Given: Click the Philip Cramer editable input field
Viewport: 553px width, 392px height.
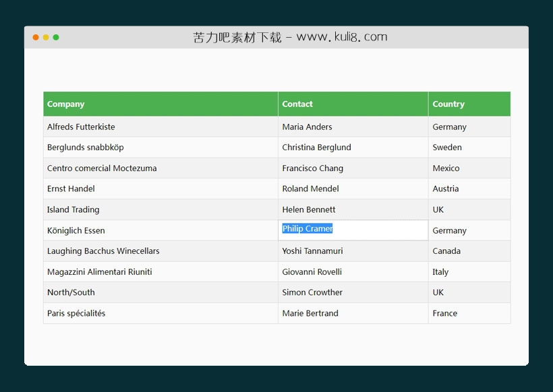Looking at the screenshot, I should [353, 230].
